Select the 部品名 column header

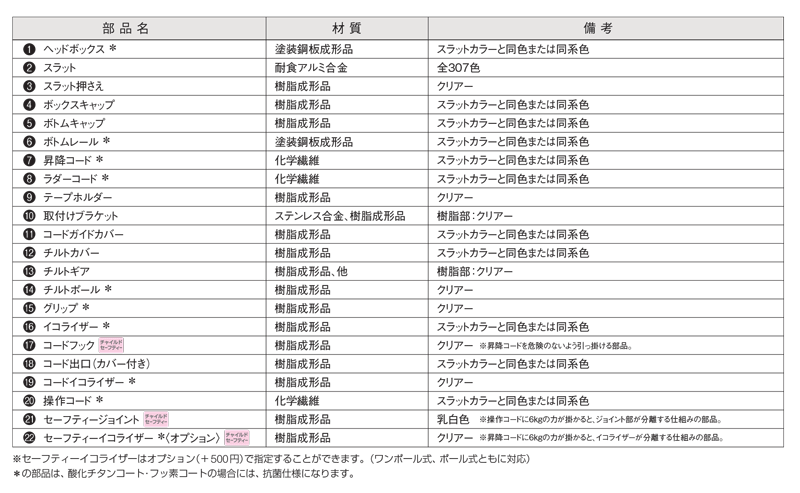pyautogui.click(x=126, y=29)
